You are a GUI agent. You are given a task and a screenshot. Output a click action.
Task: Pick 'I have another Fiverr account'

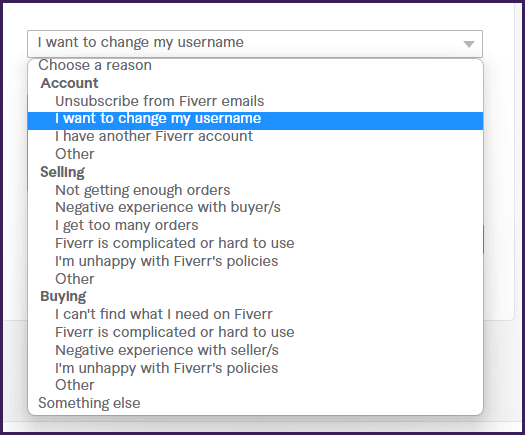click(255, 136)
